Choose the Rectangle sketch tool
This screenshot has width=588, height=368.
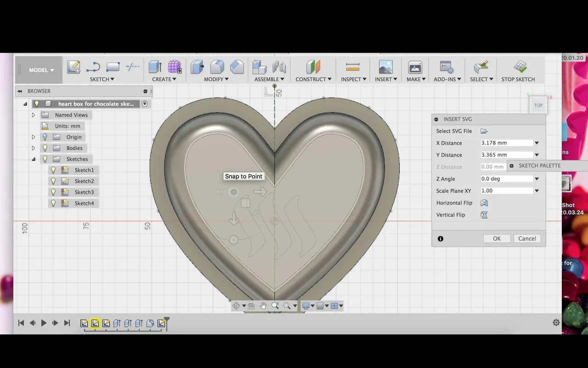(113, 67)
